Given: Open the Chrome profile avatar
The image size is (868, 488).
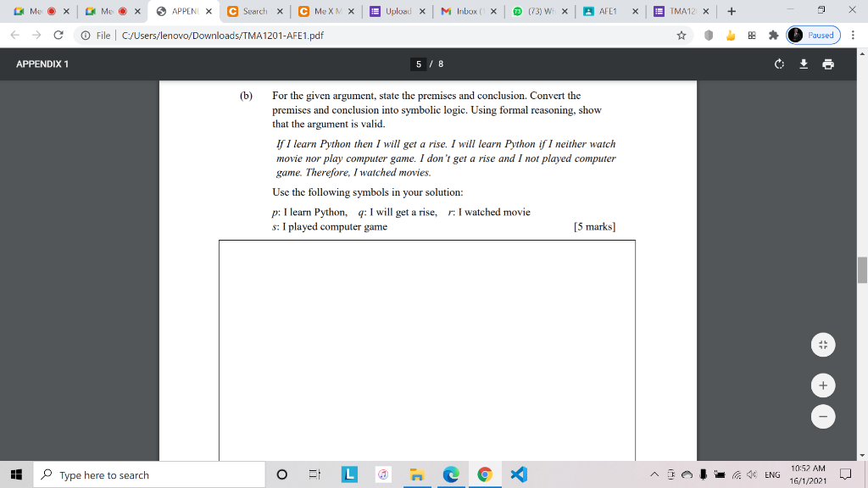Looking at the screenshot, I should click(x=793, y=35).
